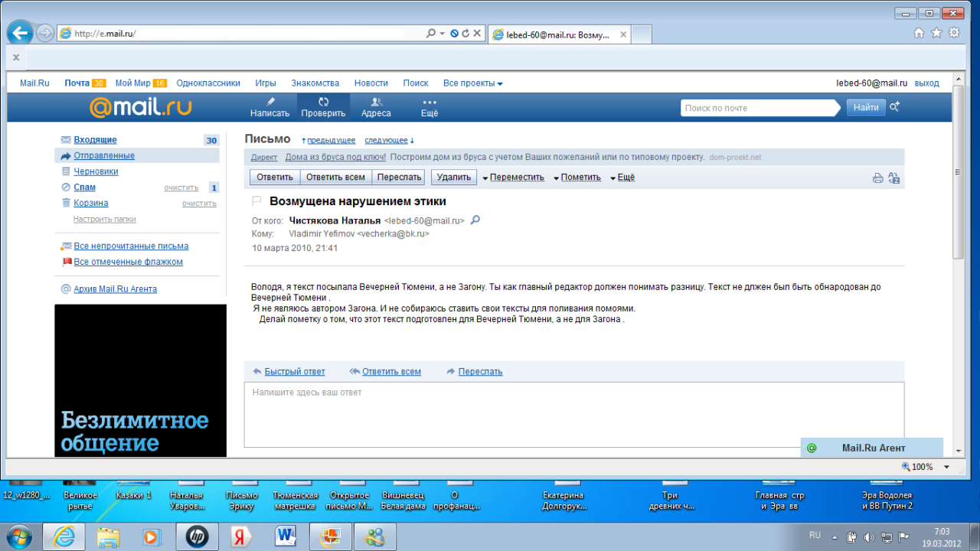980x551 pixels.
Task: Click the Ответить button
Action: [275, 178]
